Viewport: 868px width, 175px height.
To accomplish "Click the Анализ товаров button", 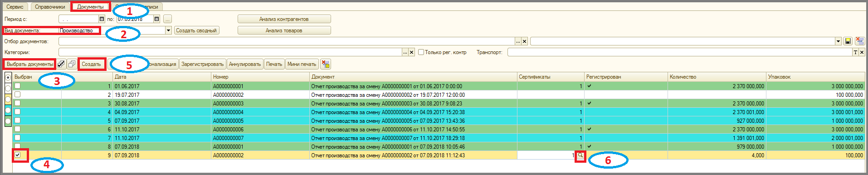I will coord(284,30).
